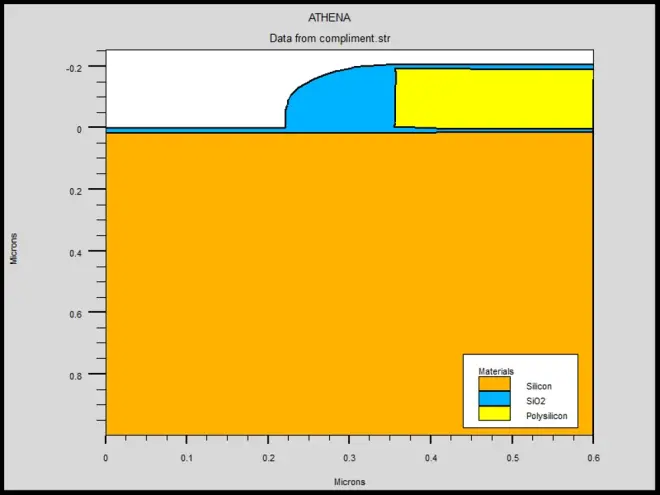Click the x-axis label '0.5'
This screenshot has height=495, width=660.
click(x=512, y=458)
